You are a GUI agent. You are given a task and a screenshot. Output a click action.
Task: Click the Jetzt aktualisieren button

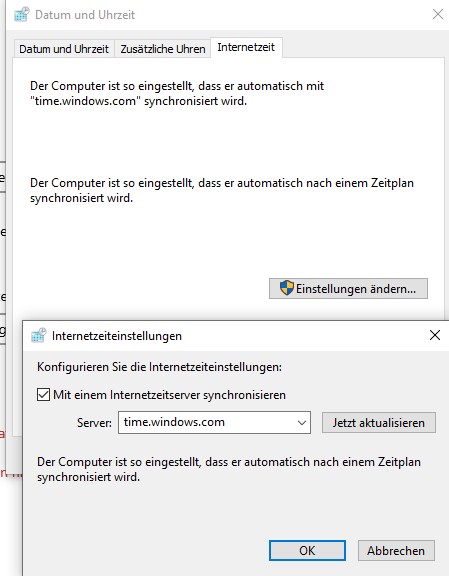[379, 422]
